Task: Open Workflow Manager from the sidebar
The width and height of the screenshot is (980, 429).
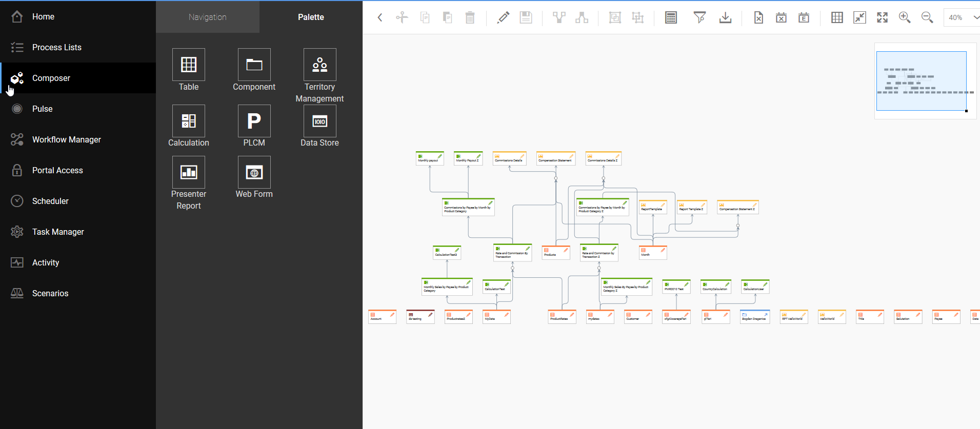Action: coord(66,139)
